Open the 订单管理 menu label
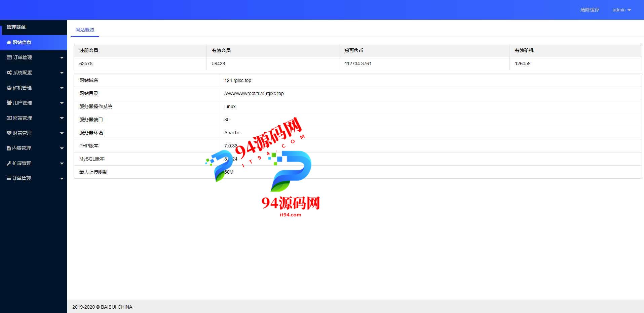 coord(23,57)
